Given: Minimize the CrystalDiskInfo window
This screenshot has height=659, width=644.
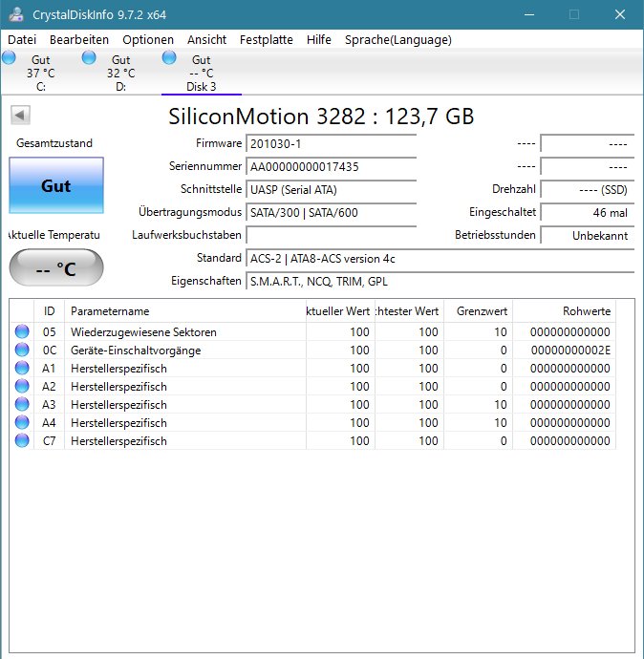Looking at the screenshot, I should coord(529,14).
